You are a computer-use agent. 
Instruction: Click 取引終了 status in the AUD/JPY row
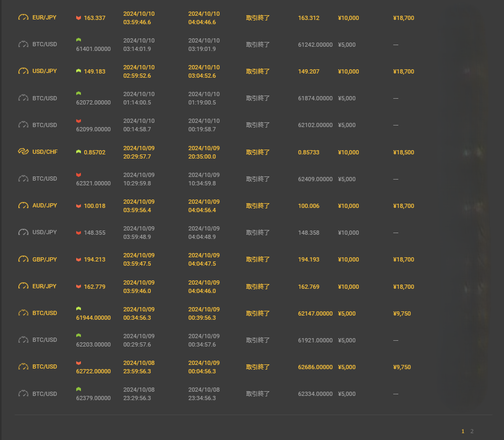pyautogui.click(x=258, y=206)
